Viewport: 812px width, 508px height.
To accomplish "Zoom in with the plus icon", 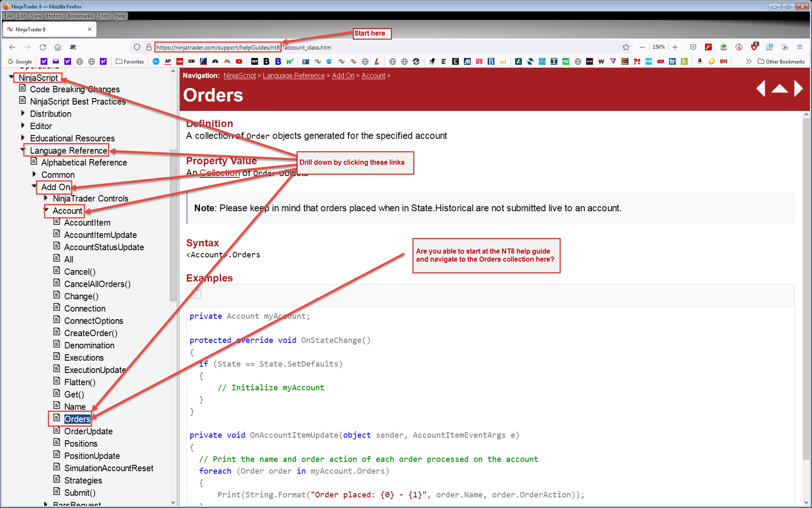I will tap(675, 47).
